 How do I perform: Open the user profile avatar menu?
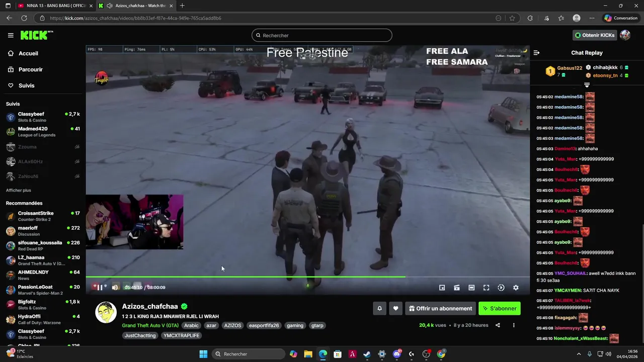pyautogui.click(x=625, y=35)
